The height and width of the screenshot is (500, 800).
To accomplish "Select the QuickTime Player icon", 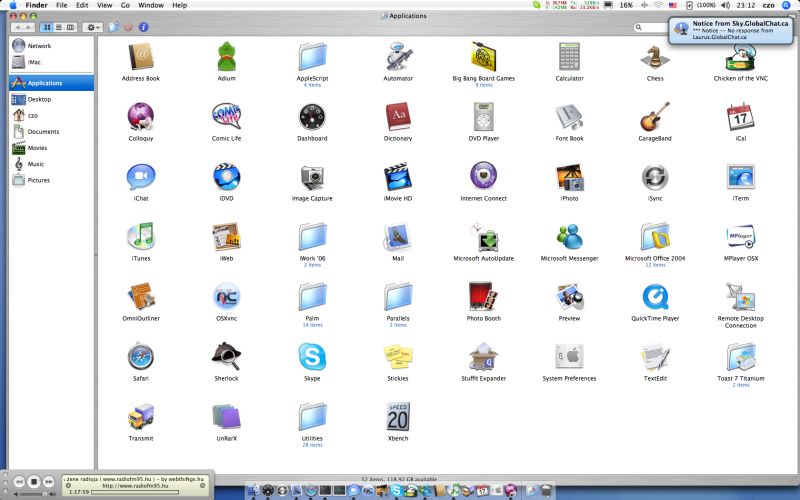I will click(655, 296).
